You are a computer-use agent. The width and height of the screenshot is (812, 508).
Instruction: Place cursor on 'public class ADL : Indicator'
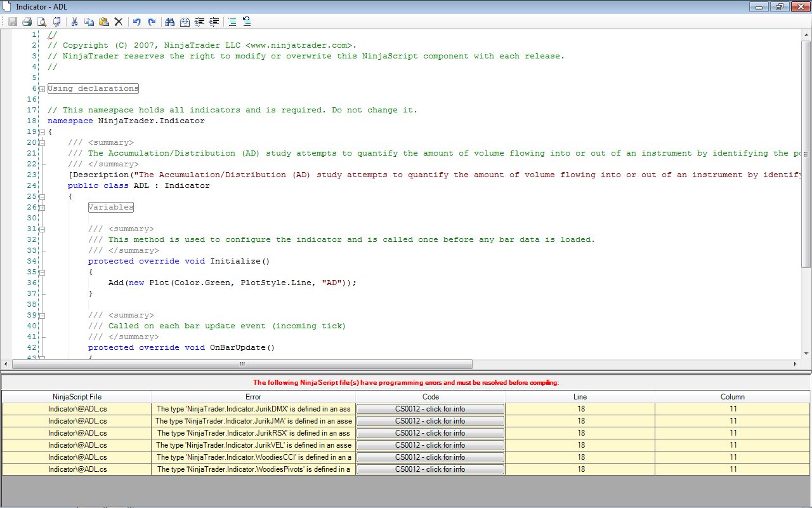[139, 186]
